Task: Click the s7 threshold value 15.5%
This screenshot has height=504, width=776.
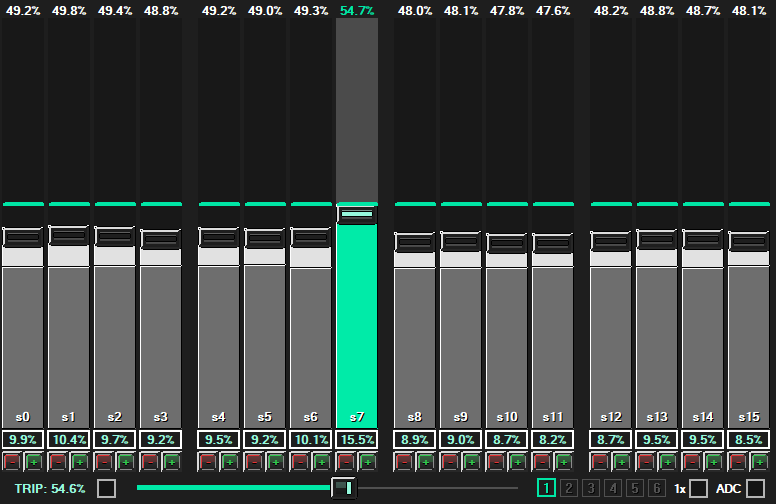Action: click(x=357, y=439)
